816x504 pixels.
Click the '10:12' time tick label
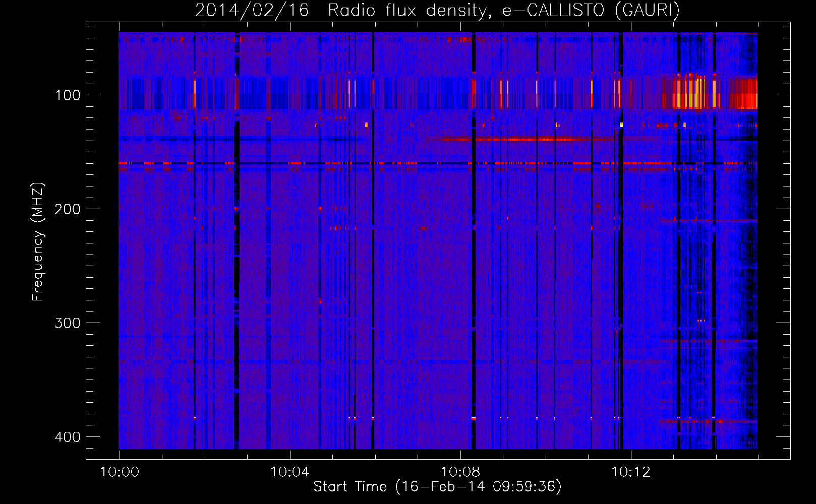pos(631,472)
